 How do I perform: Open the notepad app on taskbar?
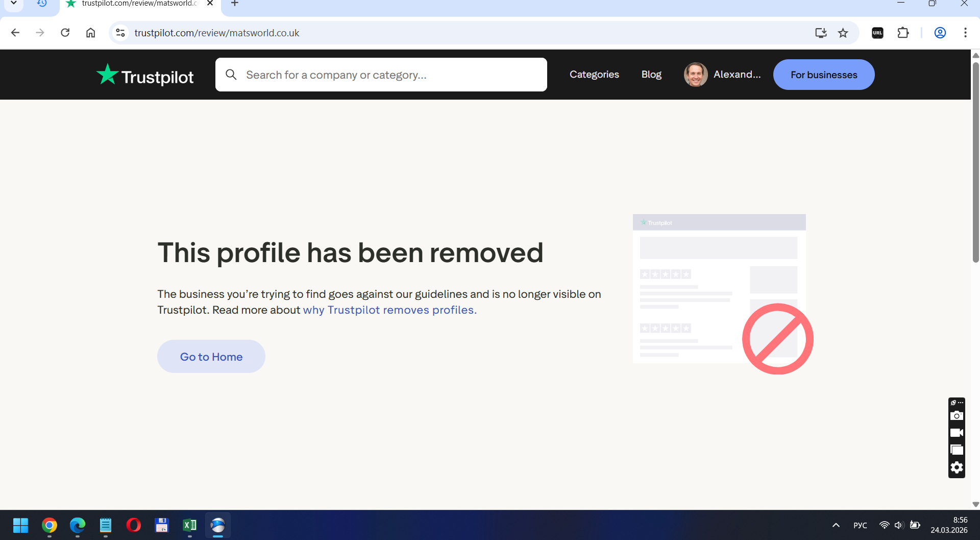click(106, 525)
